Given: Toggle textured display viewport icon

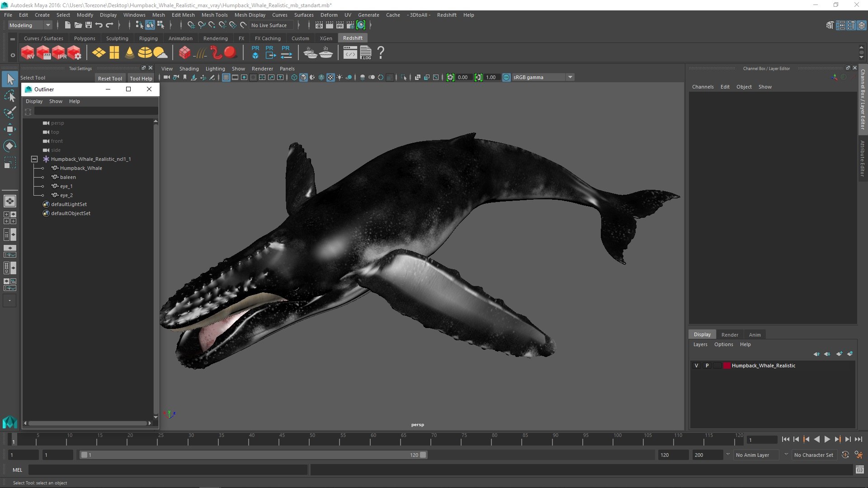Looking at the screenshot, I should [x=330, y=77].
